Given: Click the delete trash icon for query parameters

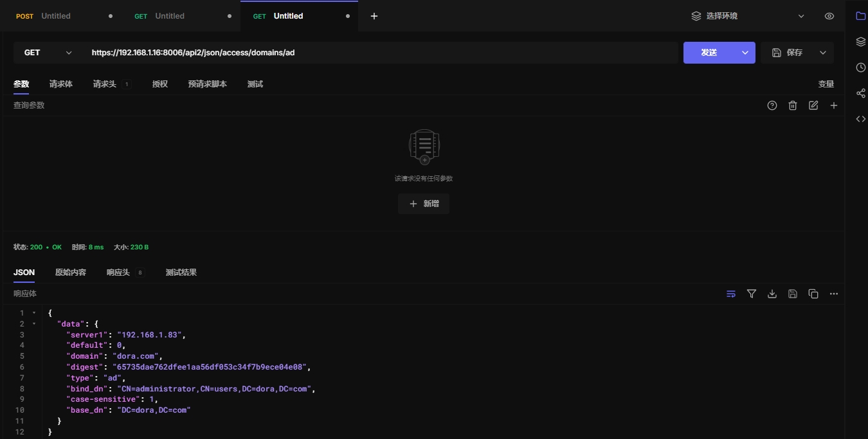Looking at the screenshot, I should 793,105.
